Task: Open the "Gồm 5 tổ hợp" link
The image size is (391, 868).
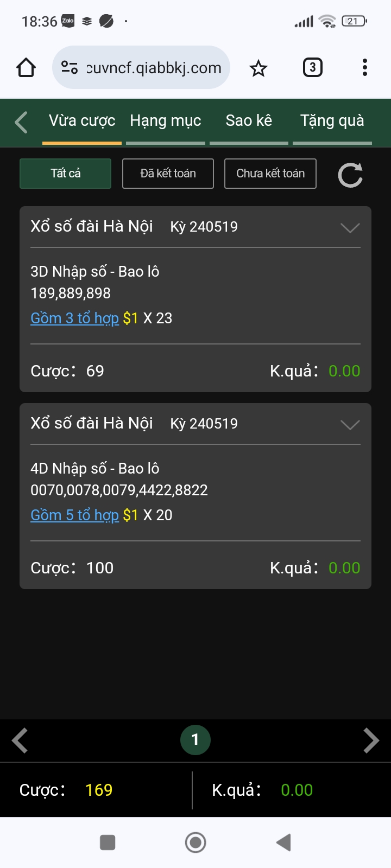Action: pyautogui.click(x=75, y=515)
